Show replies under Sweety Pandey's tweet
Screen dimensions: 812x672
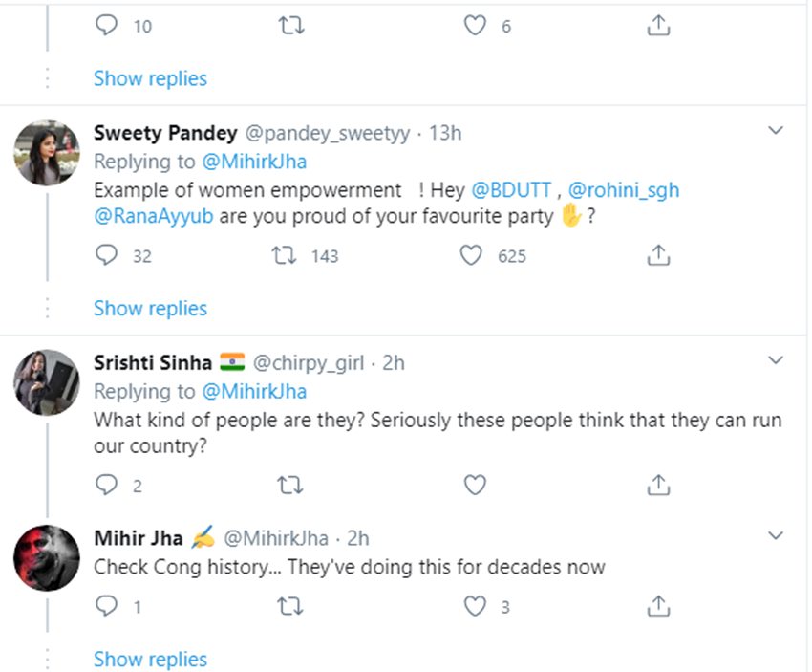(x=150, y=308)
